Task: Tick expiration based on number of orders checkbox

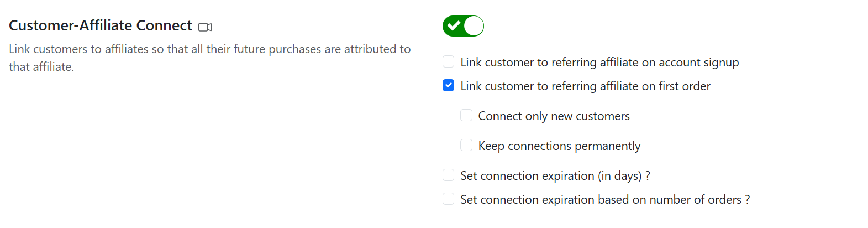Action: pos(449,199)
